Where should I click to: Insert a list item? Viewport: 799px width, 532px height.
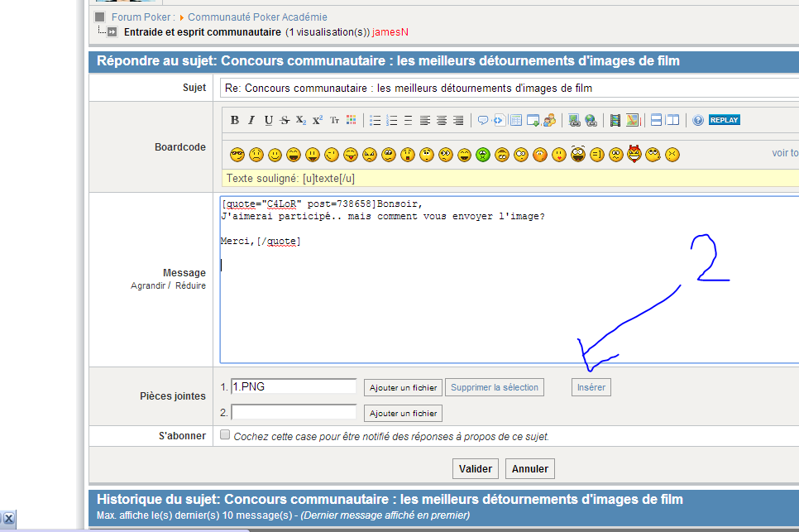pyautogui.click(x=408, y=120)
